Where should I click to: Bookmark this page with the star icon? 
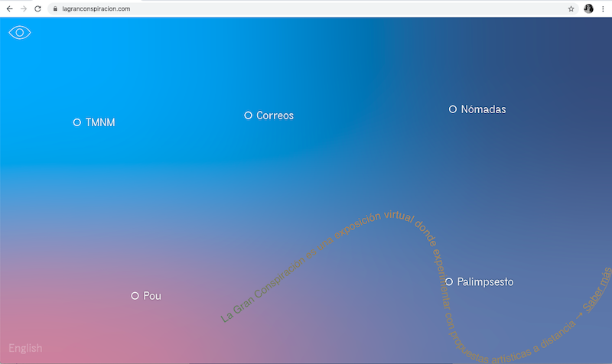(571, 8)
